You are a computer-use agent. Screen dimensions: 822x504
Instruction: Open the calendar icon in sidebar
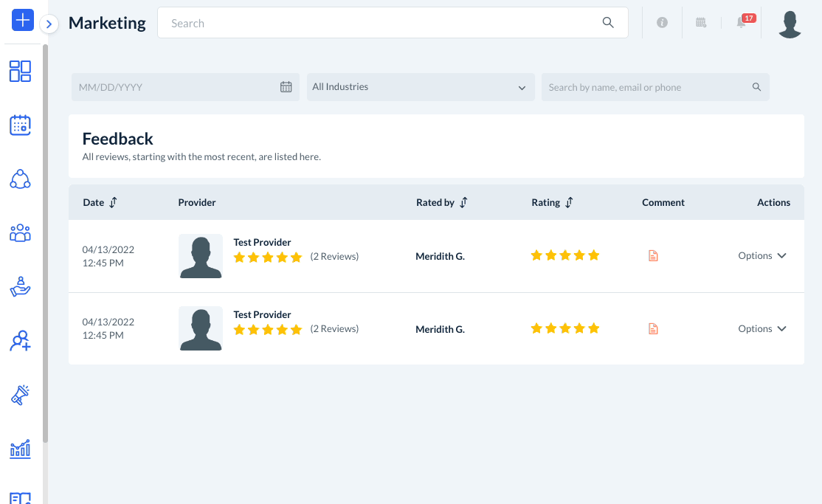[20, 125]
